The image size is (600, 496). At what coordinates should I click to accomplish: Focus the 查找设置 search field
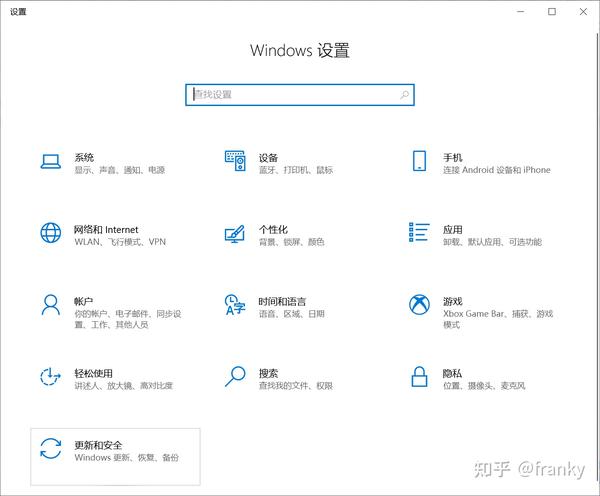pyautogui.click(x=300, y=95)
